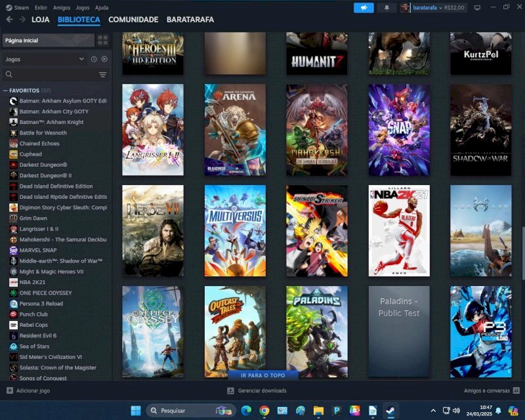Click the Página inicial button
This screenshot has height=420, width=525.
(x=48, y=40)
